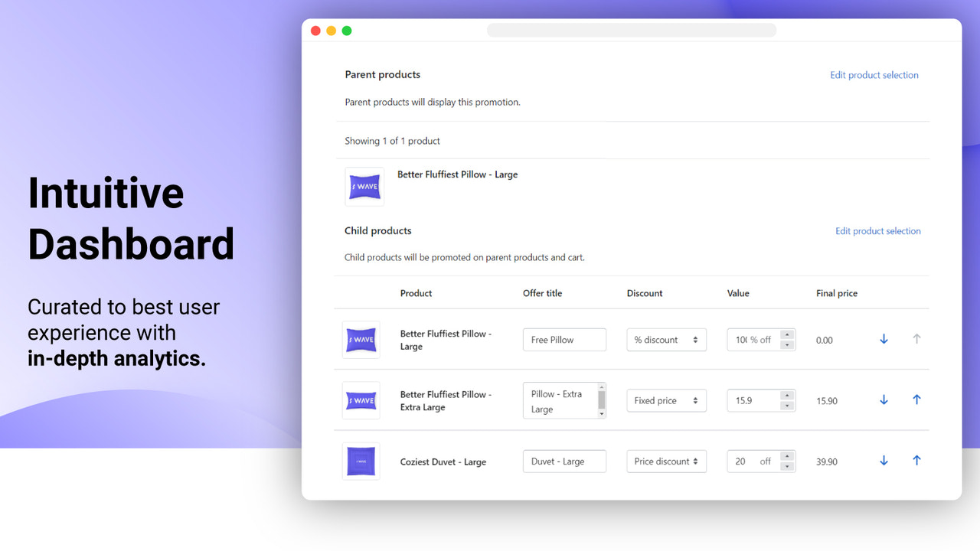Click the Better Fluffiest Pillow parent product thumbnail
This screenshot has width=980, height=551.
click(x=364, y=186)
